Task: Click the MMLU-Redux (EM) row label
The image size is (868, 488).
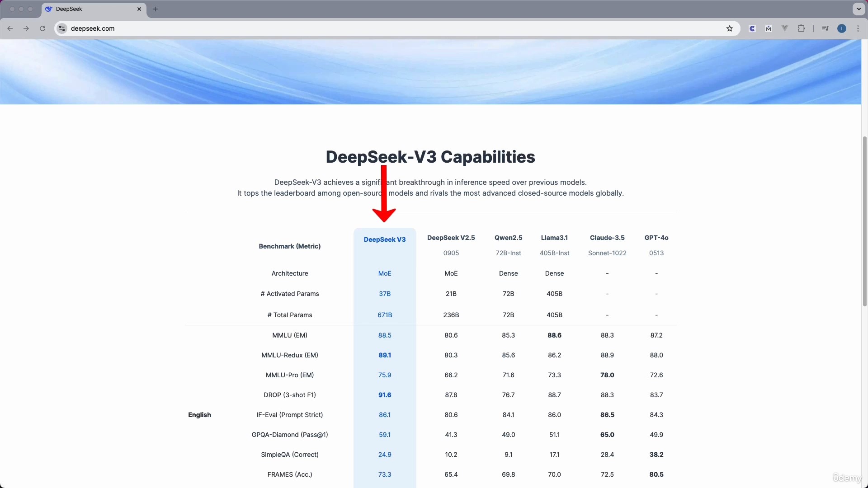Action: pyautogui.click(x=290, y=355)
